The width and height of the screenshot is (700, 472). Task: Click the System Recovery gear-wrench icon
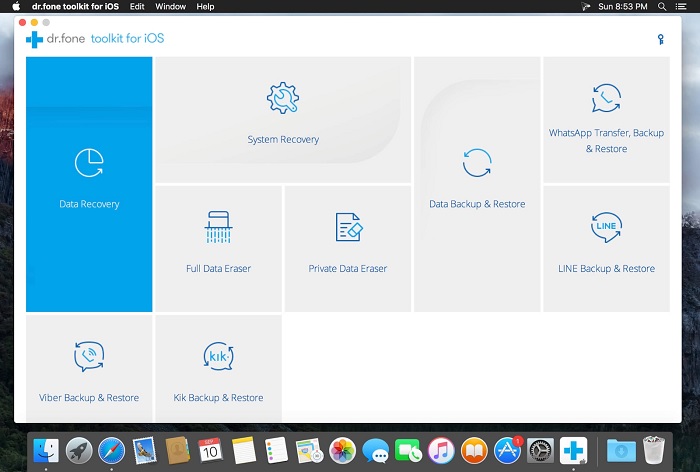[x=283, y=98]
